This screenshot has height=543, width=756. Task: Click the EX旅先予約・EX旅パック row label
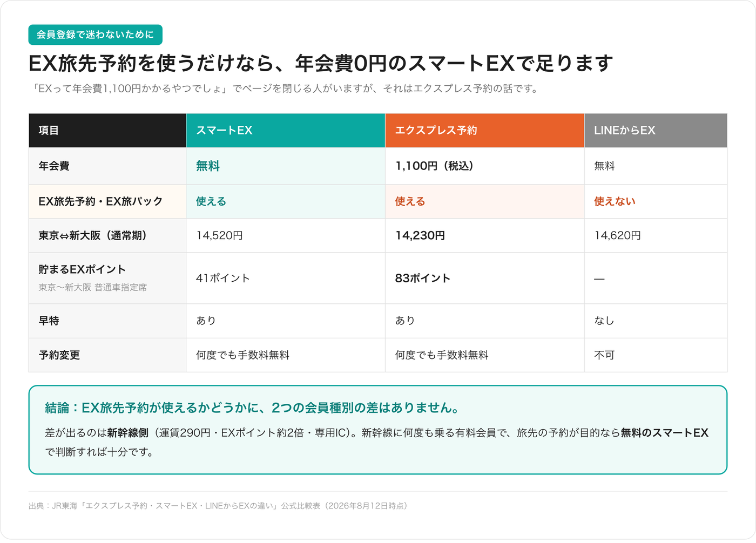pos(107,201)
